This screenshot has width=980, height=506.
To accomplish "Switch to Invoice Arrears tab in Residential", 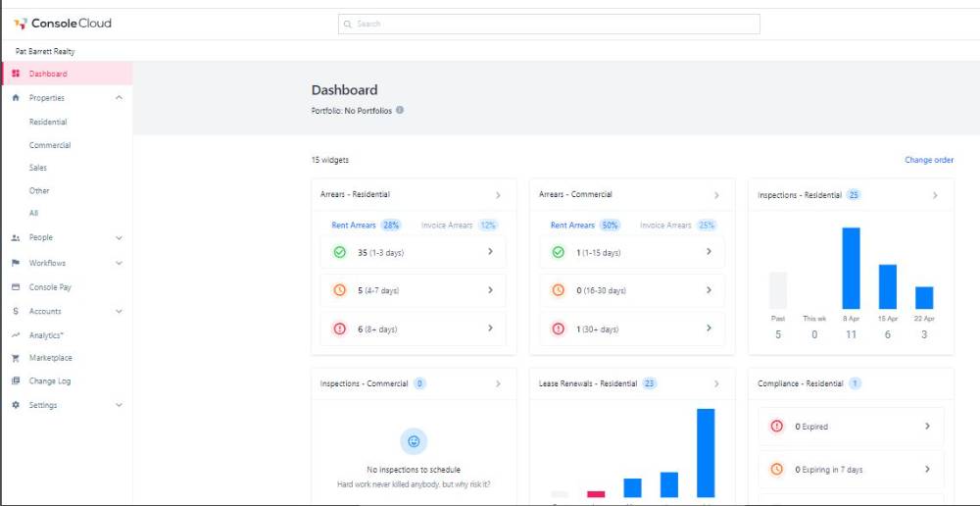I will click(447, 226).
